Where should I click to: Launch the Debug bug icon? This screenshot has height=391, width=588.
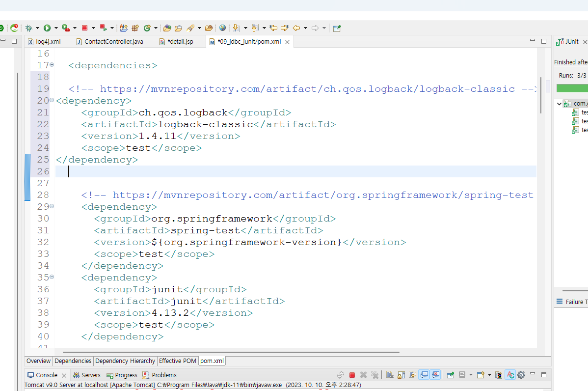pos(28,28)
